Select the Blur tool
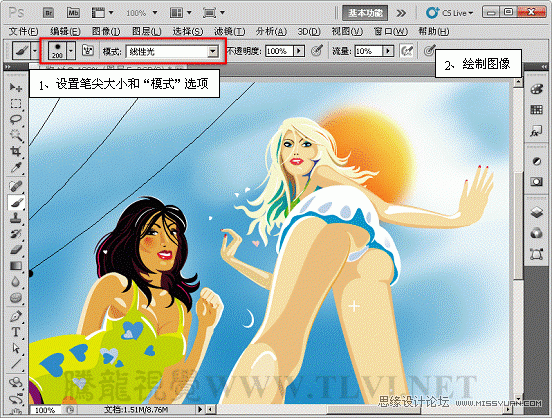The image size is (552, 418). (16, 282)
